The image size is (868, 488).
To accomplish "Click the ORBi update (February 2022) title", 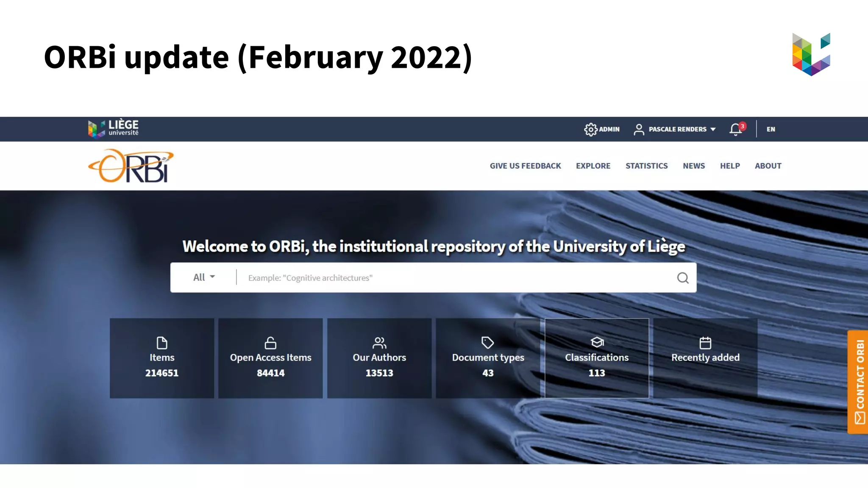I will pyautogui.click(x=258, y=57).
